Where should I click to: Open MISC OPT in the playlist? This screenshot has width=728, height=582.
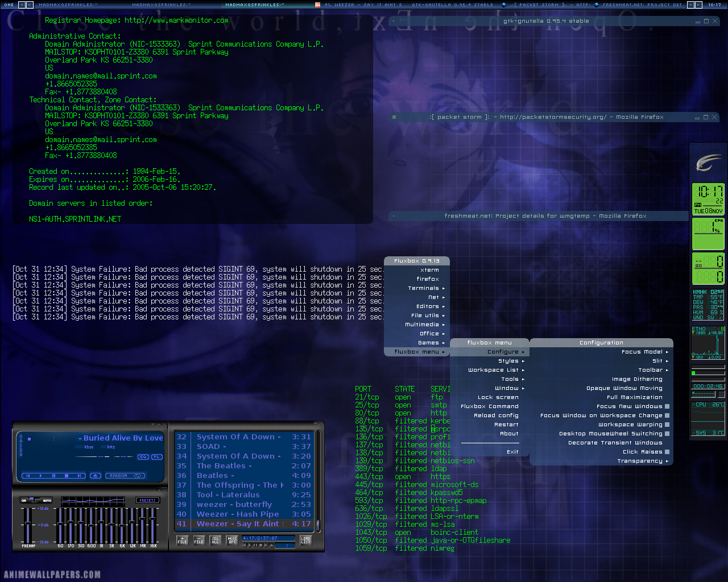click(232, 540)
